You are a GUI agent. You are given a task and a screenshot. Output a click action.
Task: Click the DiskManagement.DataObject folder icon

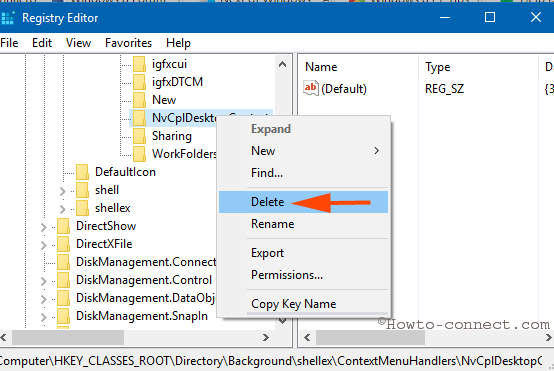tap(64, 298)
